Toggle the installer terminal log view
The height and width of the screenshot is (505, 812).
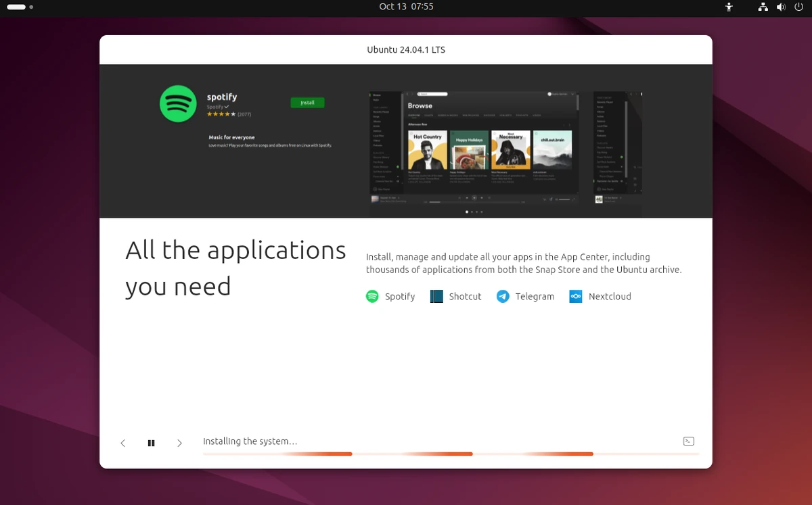point(688,441)
